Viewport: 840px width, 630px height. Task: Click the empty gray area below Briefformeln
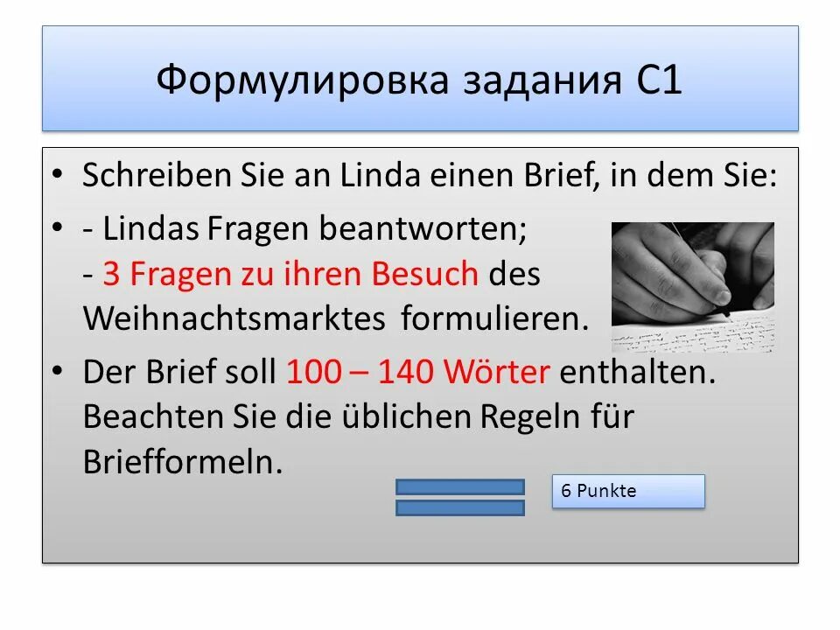214,525
